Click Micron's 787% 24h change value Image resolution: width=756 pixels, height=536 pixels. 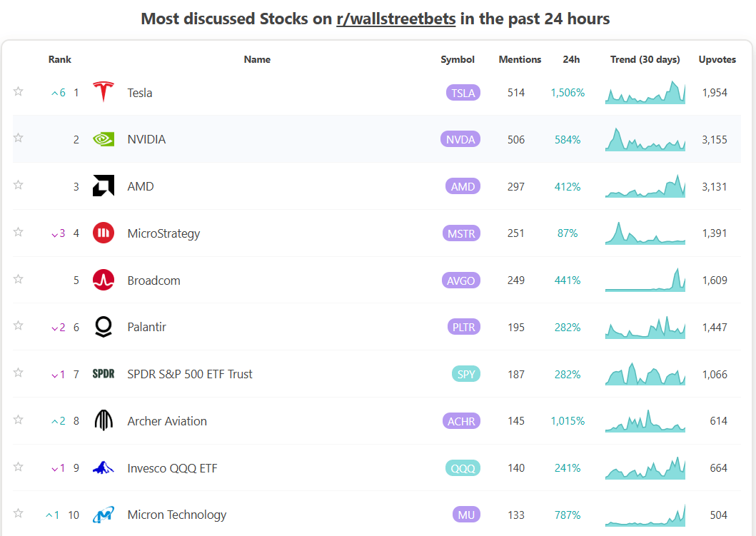(568, 515)
